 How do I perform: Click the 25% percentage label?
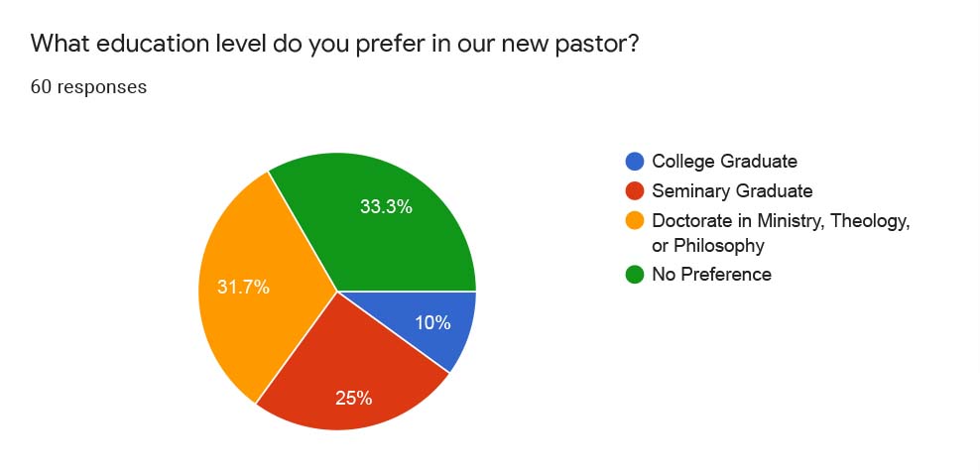coord(354,398)
